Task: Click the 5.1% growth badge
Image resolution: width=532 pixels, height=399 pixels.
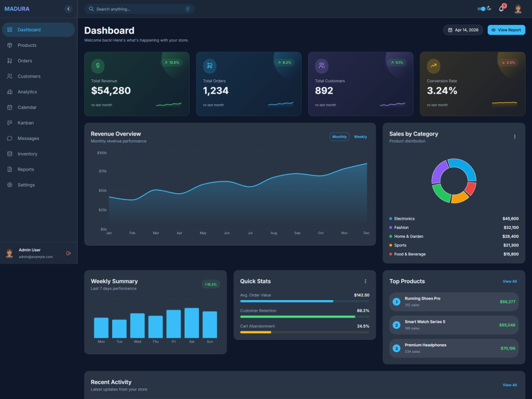Action: point(397,62)
